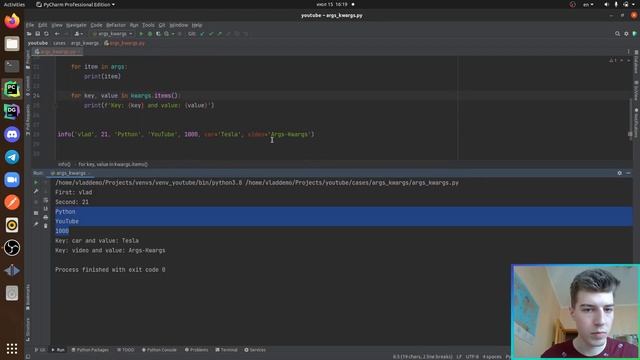The image size is (640, 360).
Task: Click the line with info('vlad', 21...) call
Action: point(186,134)
